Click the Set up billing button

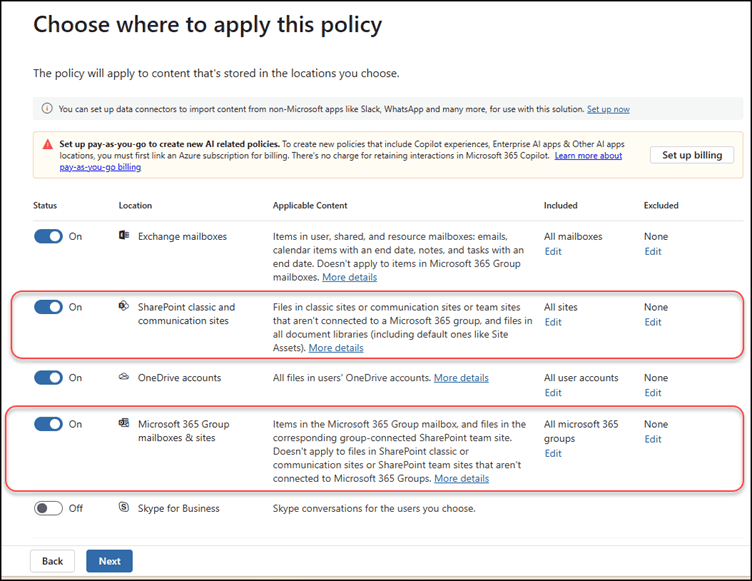(x=692, y=155)
